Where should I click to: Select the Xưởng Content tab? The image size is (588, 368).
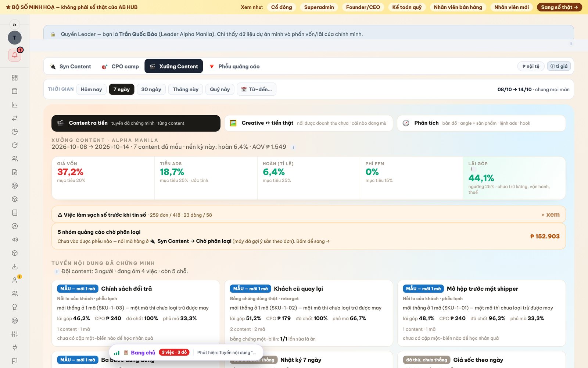[173, 66]
